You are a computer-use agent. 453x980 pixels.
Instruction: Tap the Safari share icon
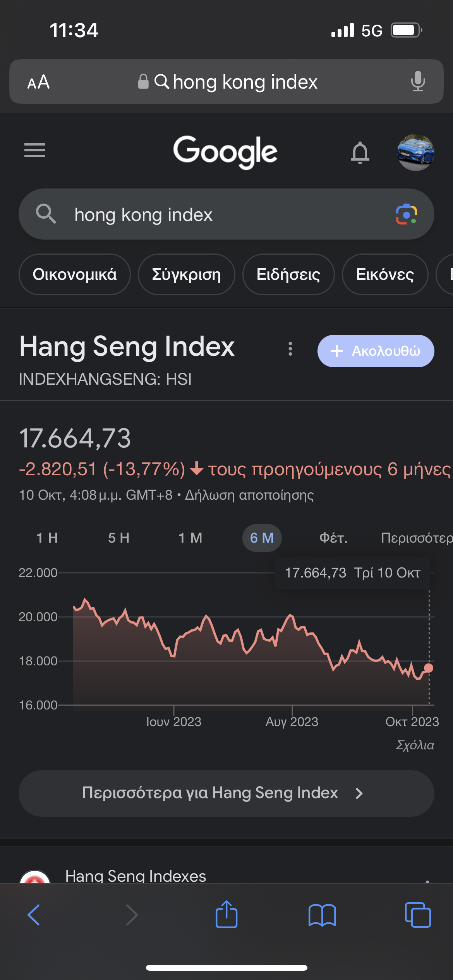[226, 915]
